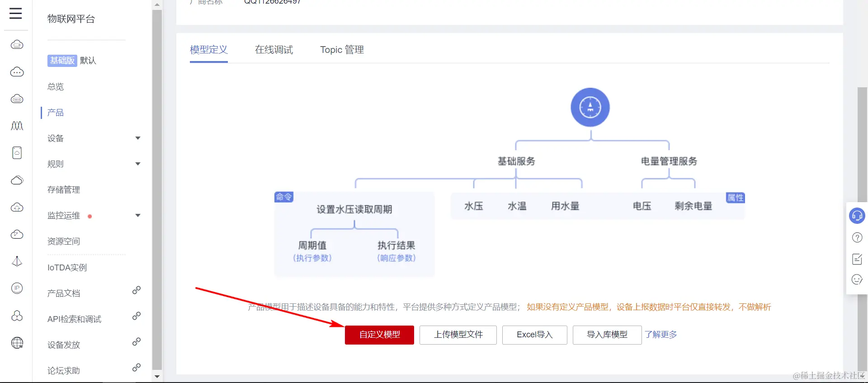Open 存储管理 in the sidebar
This screenshot has width=868, height=383.
point(64,189)
